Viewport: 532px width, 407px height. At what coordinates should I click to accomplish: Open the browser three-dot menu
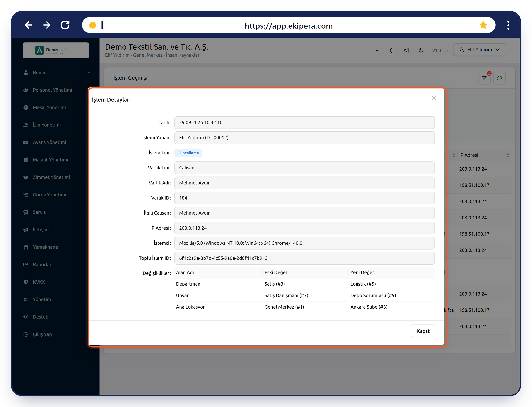(x=508, y=25)
